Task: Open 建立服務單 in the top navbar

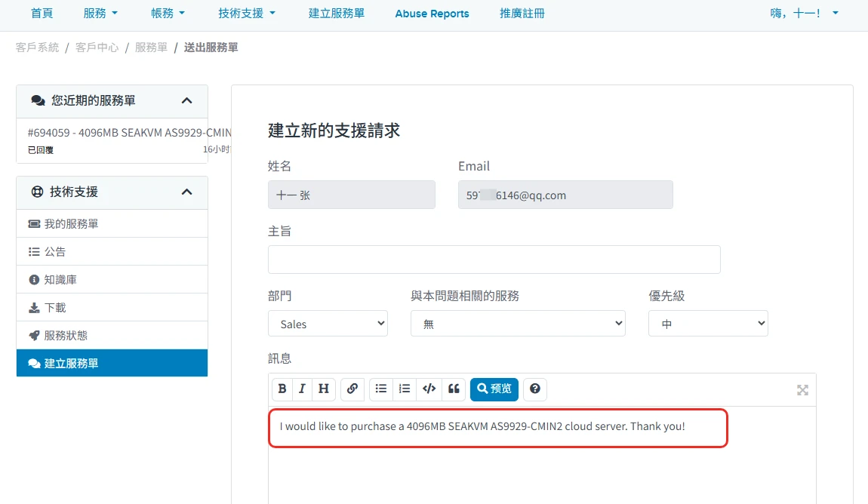Action: pos(336,14)
